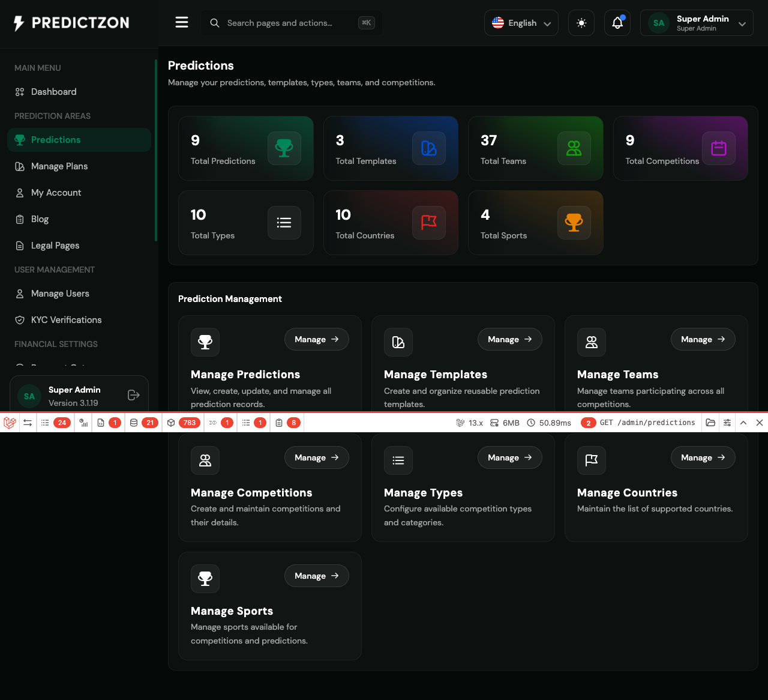Open Manage Plans in the sidebar

79,166
